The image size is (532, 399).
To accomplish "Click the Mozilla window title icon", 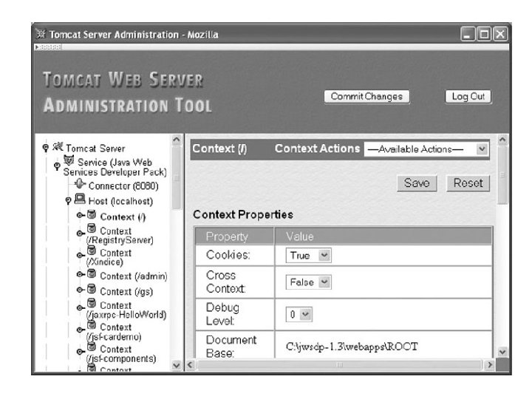I will (x=41, y=34).
